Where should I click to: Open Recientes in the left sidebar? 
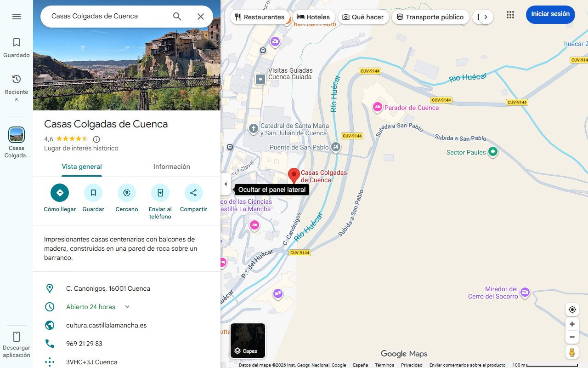17,85
